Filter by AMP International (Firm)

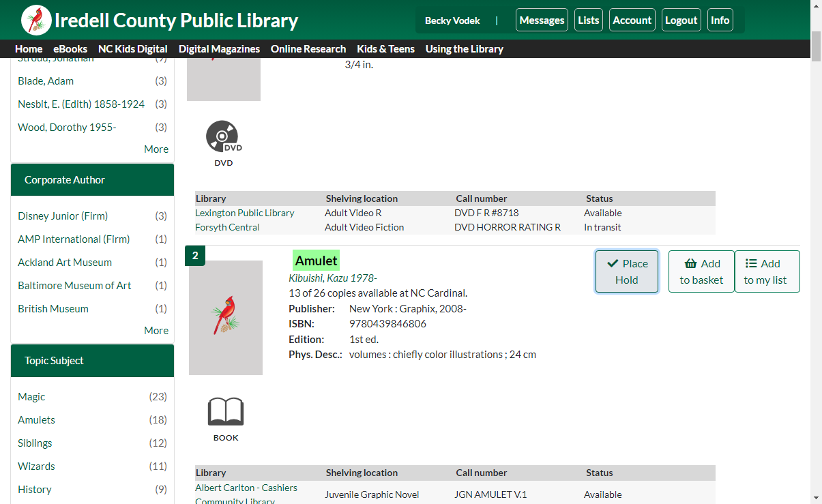pos(74,239)
